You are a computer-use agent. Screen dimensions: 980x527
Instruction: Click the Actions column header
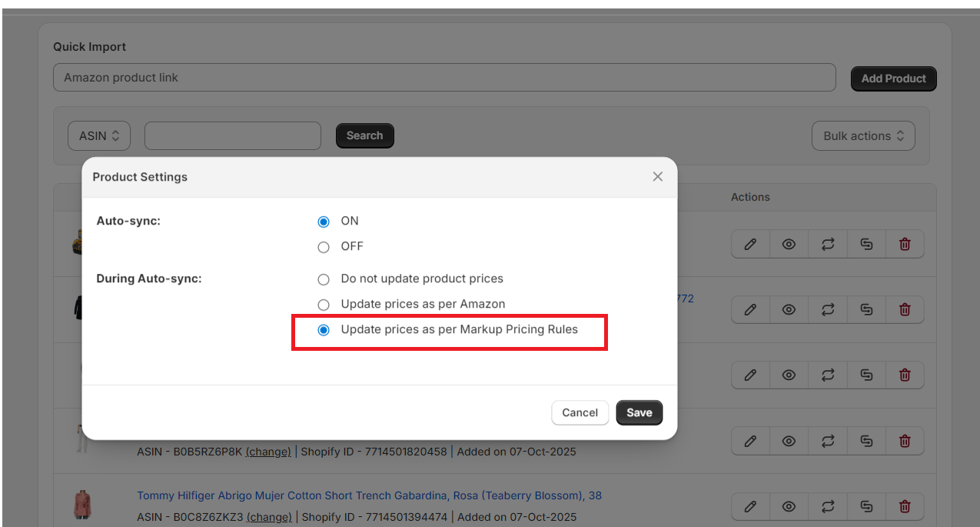point(750,197)
